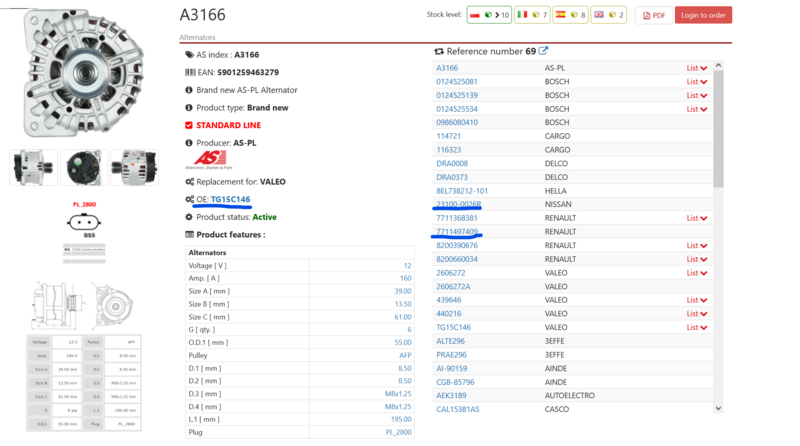
Task: Click the AS-PL producer logo
Action: tap(209, 160)
